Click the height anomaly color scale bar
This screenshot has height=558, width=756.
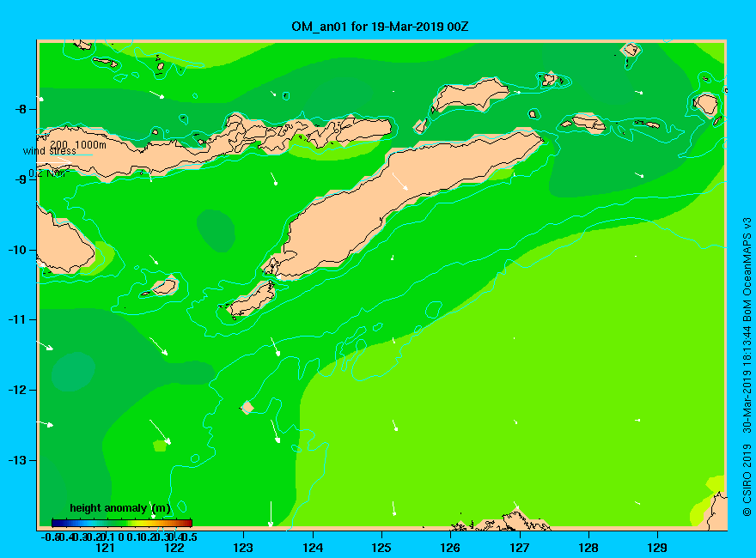click(x=122, y=523)
